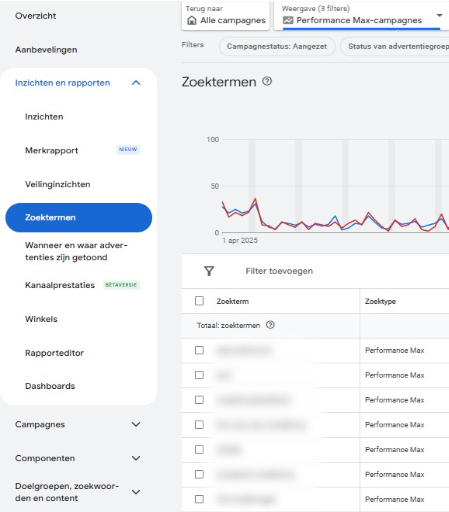This screenshot has height=512, width=449.
Task: Open Wanneer en waar advertenties zijn getoond
Action: 76,251
